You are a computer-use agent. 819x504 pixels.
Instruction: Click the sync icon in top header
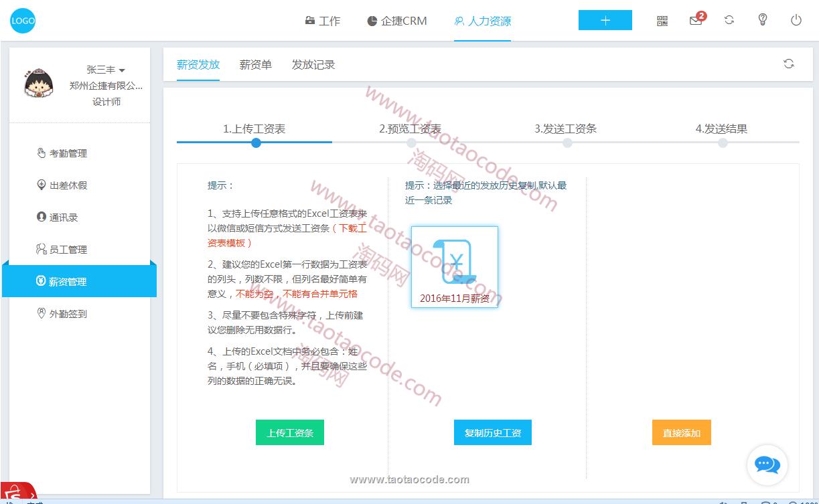click(729, 20)
